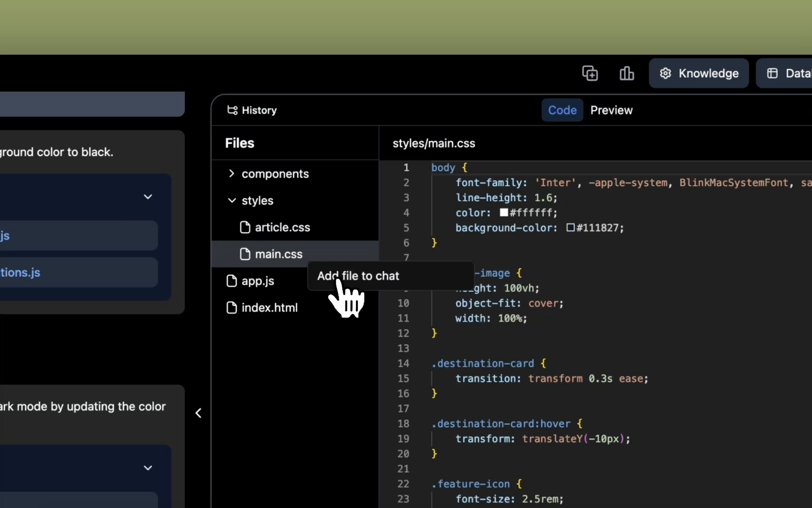This screenshot has height=508, width=812.
Task: Click line number 1 in the editor
Action: point(406,167)
